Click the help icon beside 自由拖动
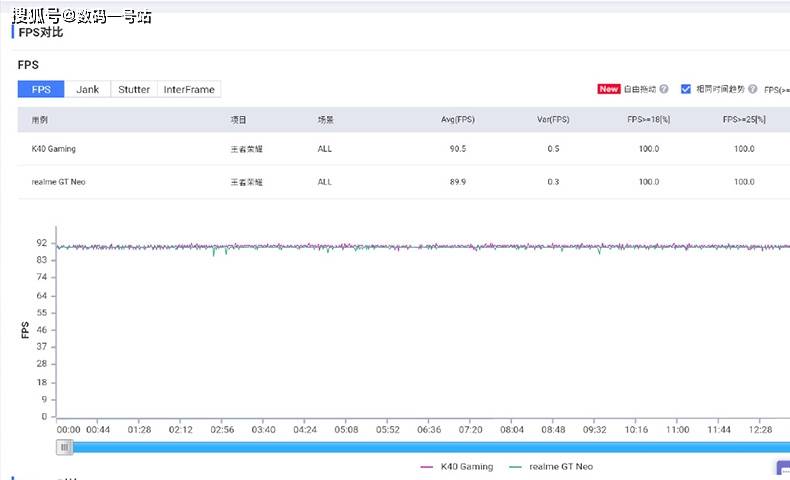 664,89
